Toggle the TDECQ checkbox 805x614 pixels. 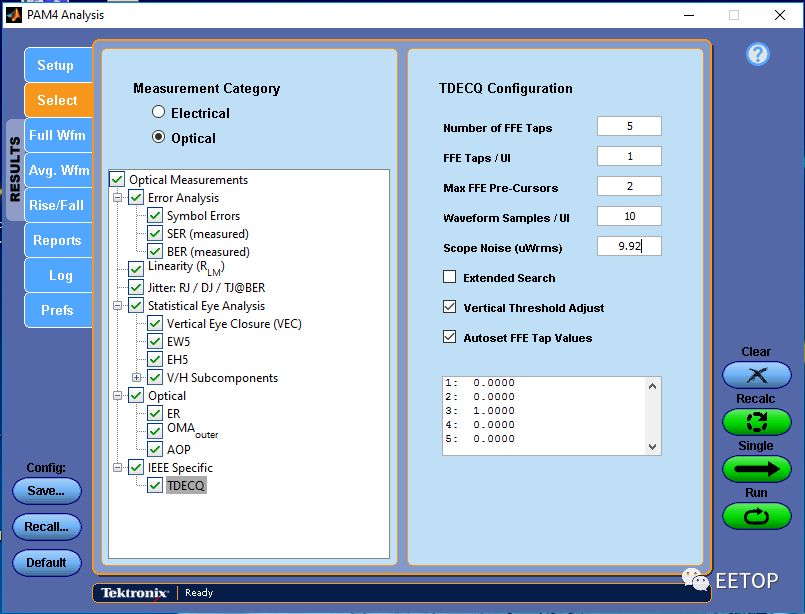[155, 485]
